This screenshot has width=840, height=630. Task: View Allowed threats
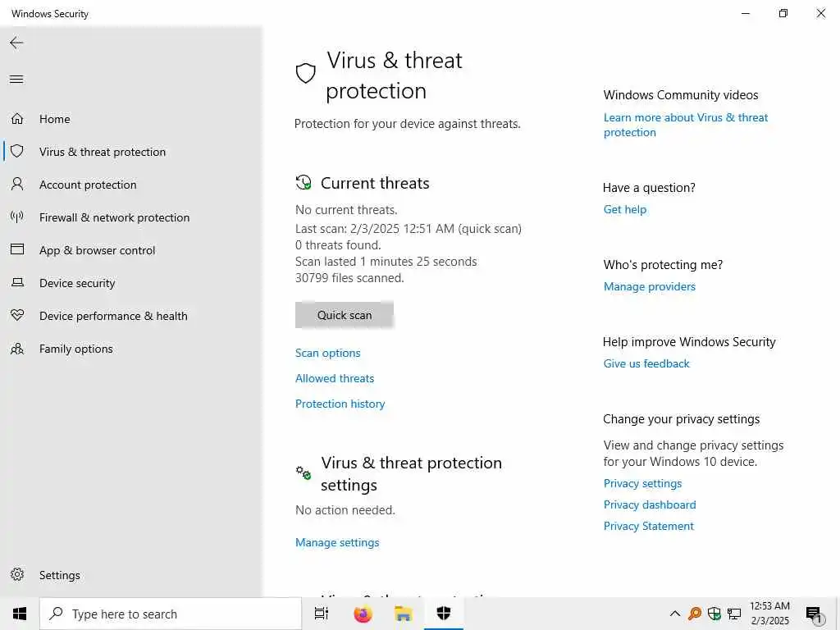335,378
